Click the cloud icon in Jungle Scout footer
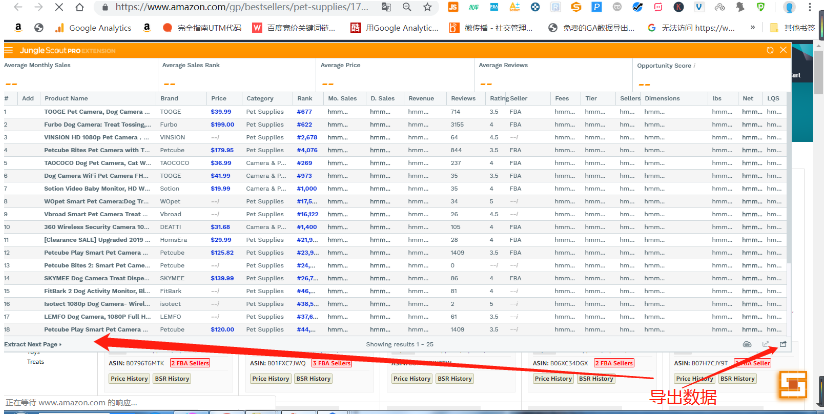Viewport: 827px width, 414px height. coord(747,344)
